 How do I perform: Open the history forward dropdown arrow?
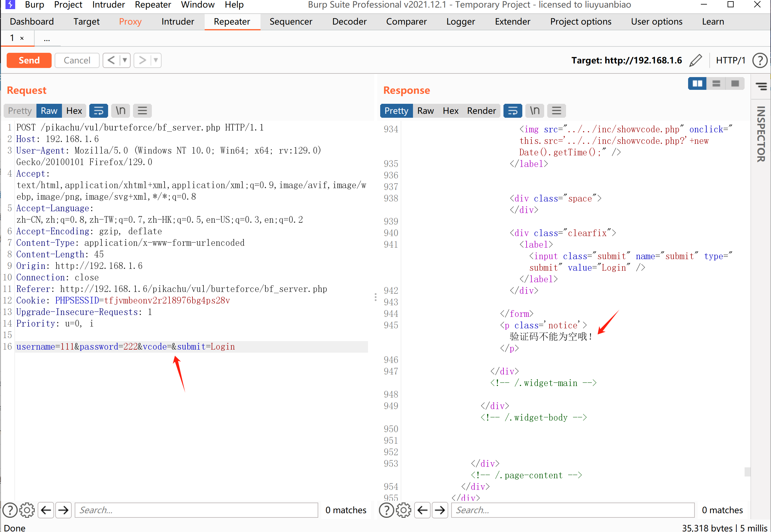[x=156, y=60]
